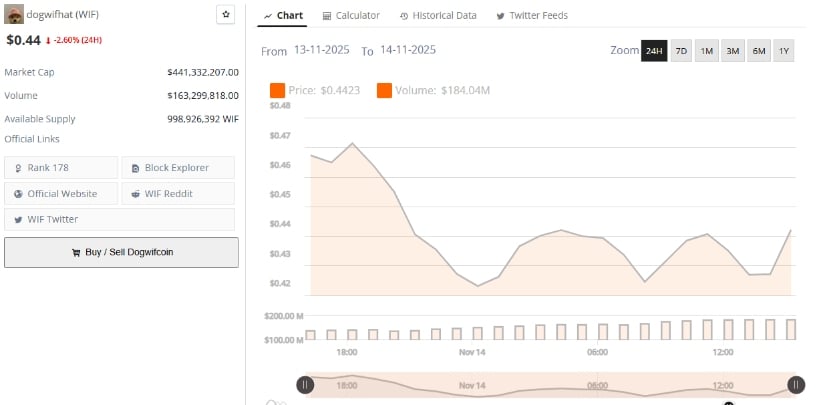This screenshot has height=405, width=825.
Task: Set zoom to 3M
Action: click(732, 51)
